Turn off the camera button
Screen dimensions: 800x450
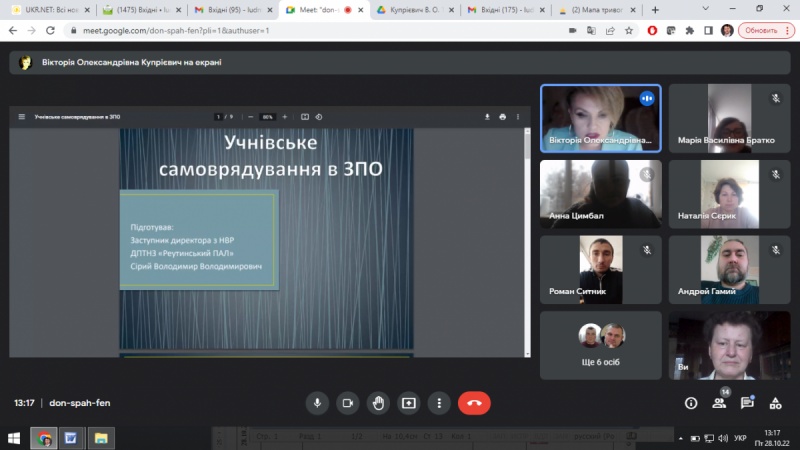click(347, 403)
